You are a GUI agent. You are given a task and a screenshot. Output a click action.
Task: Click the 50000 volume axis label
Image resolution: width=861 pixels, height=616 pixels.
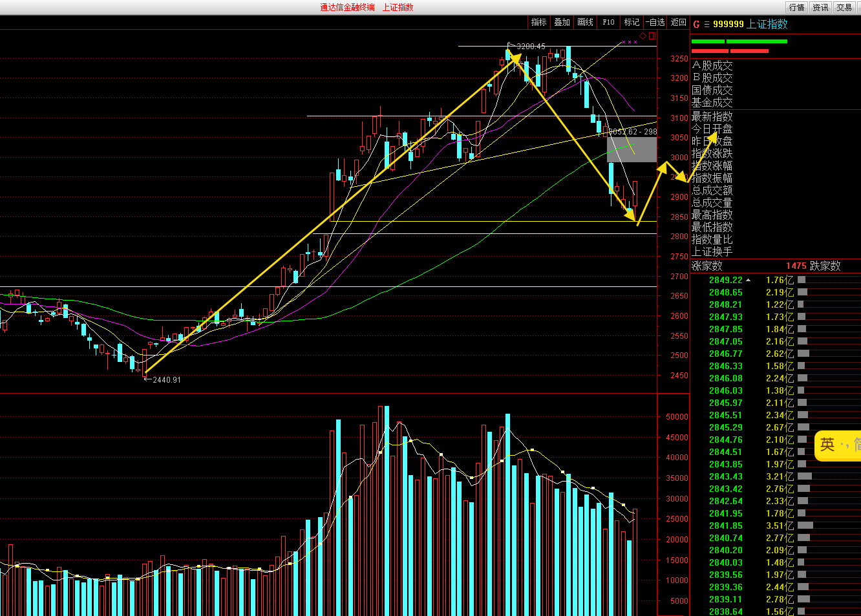click(677, 417)
